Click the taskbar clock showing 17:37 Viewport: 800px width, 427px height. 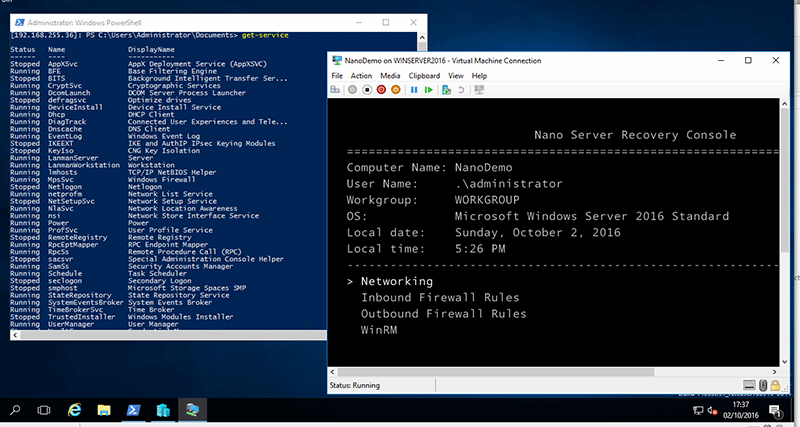coord(740,405)
